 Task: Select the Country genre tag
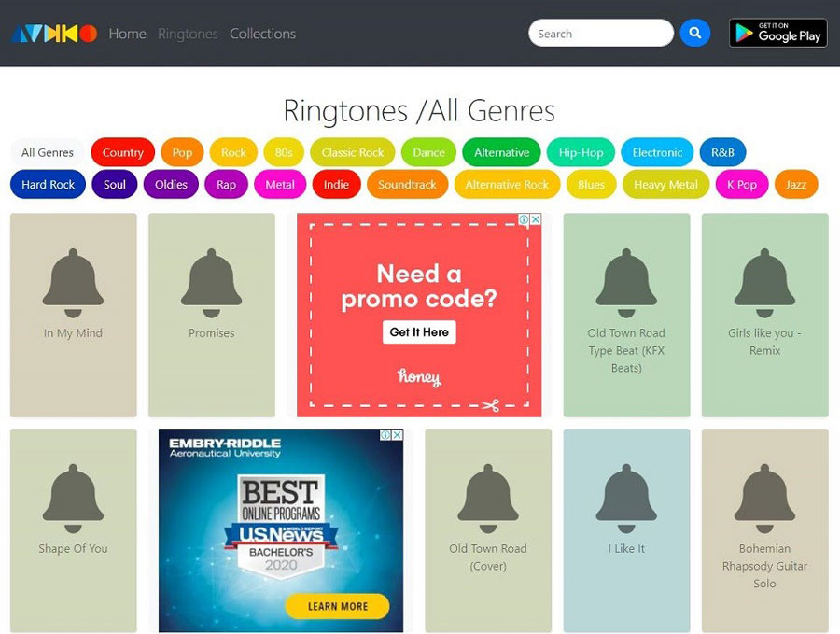pos(122,152)
